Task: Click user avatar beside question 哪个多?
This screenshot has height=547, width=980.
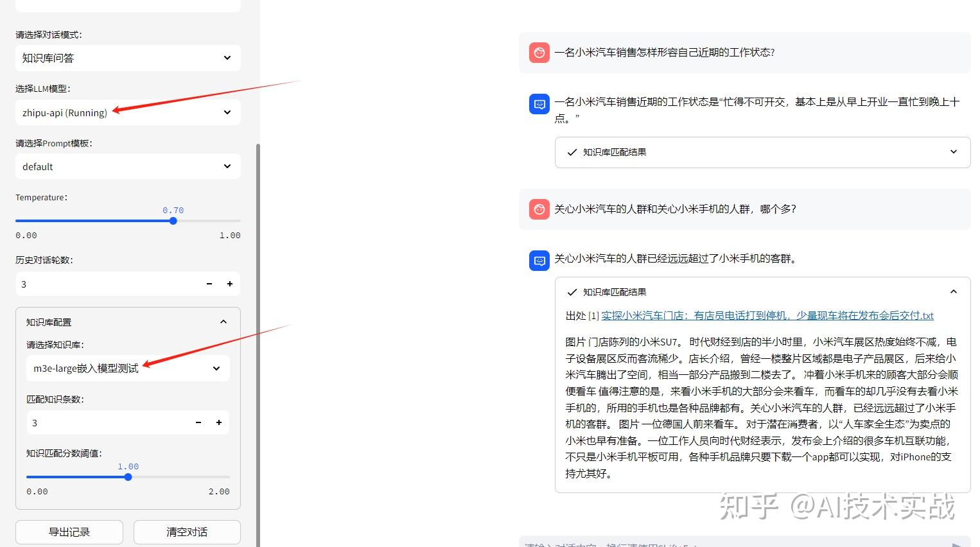Action: coord(539,209)
